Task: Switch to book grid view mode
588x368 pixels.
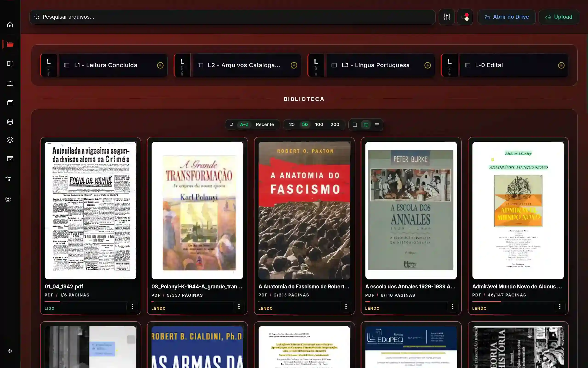Action: tap(366, 125)
